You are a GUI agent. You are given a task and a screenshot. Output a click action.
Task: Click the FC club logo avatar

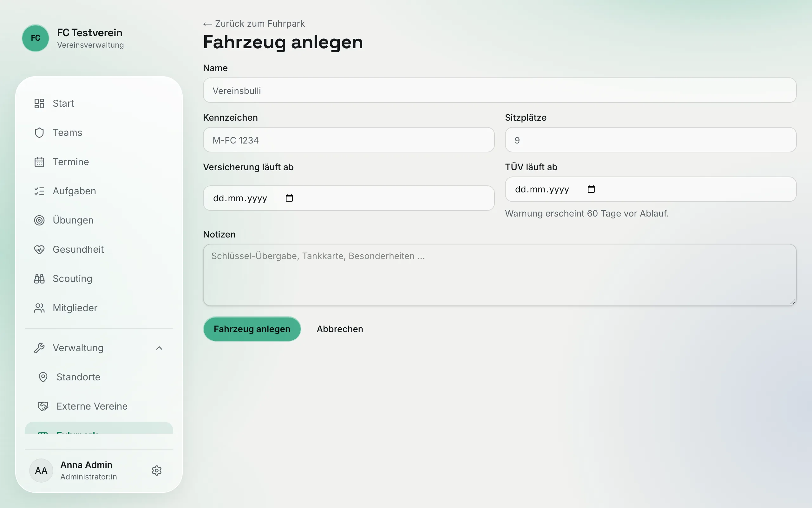(x=36, y=38)
